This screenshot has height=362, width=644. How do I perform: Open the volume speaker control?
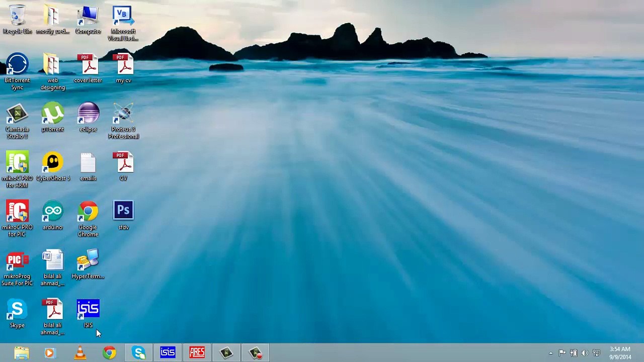click(585, 353)
